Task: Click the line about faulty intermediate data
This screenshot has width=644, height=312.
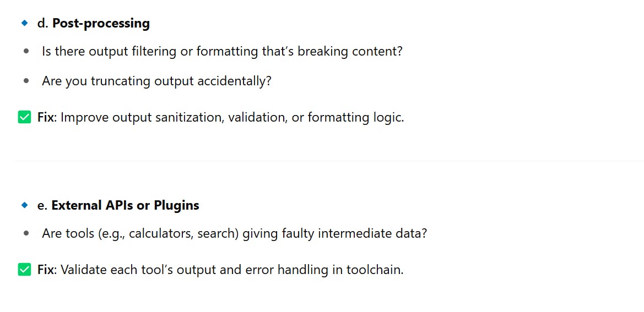Action: click(x=234, y=233)
